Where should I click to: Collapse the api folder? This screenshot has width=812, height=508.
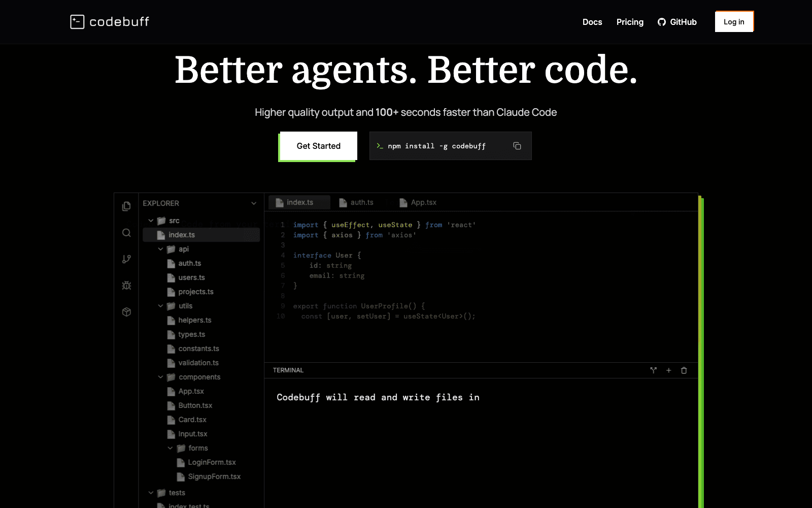click(x=160, y=249)
